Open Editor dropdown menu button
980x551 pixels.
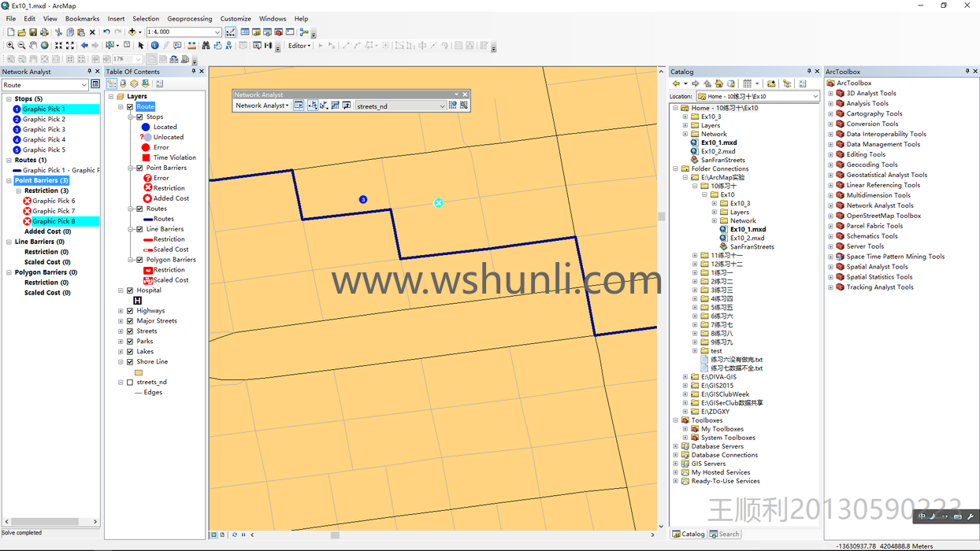click(299, 46)
